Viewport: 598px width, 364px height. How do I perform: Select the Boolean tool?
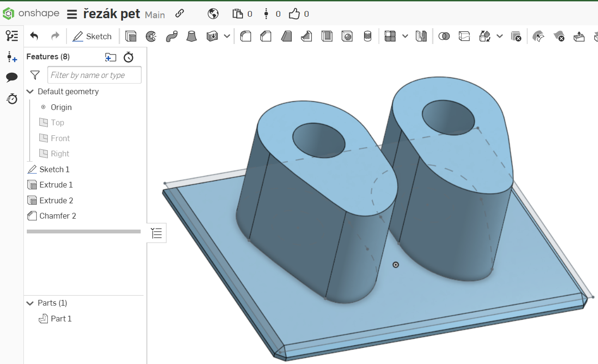coord(444,36)
